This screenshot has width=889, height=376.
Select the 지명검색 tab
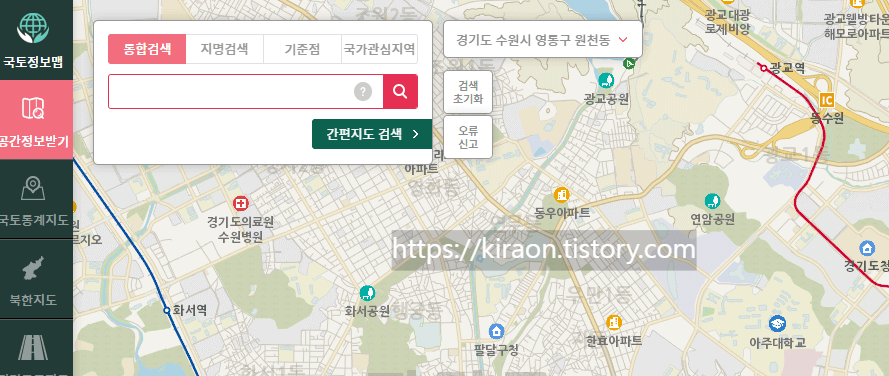(x=225, y=49)
